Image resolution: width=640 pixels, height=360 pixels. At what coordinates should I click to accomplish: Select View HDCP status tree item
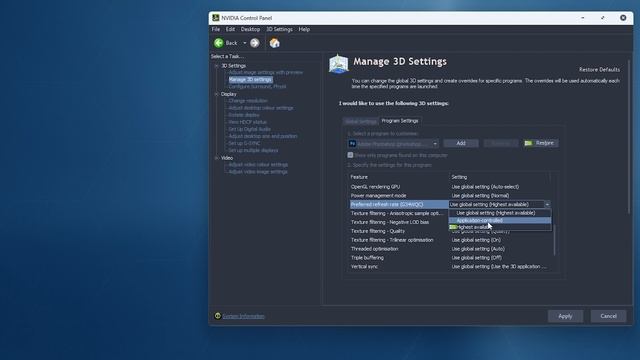[247, 122]
